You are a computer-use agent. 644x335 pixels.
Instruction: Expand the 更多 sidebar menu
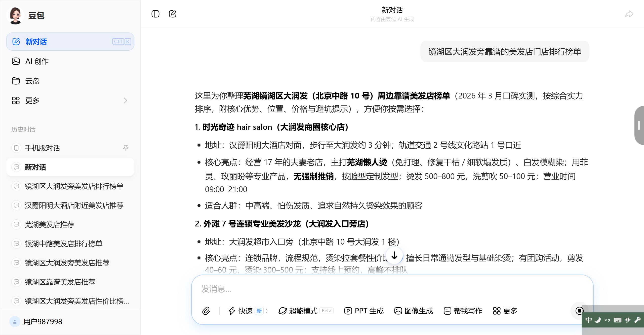70,100
